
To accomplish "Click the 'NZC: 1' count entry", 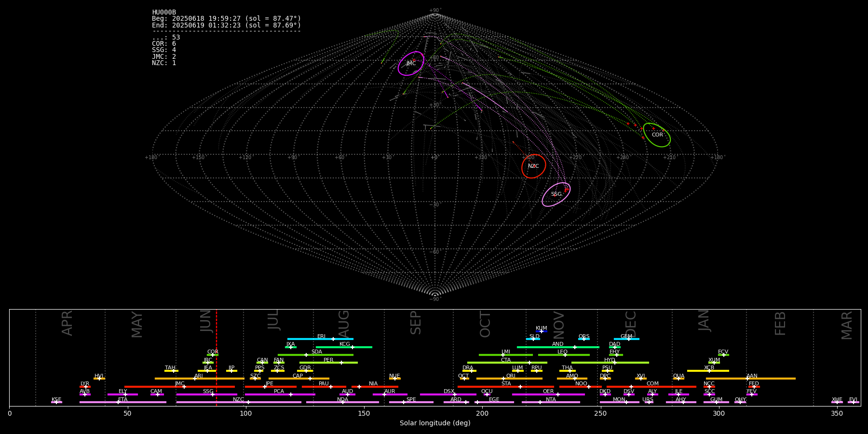I will [x=164, y=63].
